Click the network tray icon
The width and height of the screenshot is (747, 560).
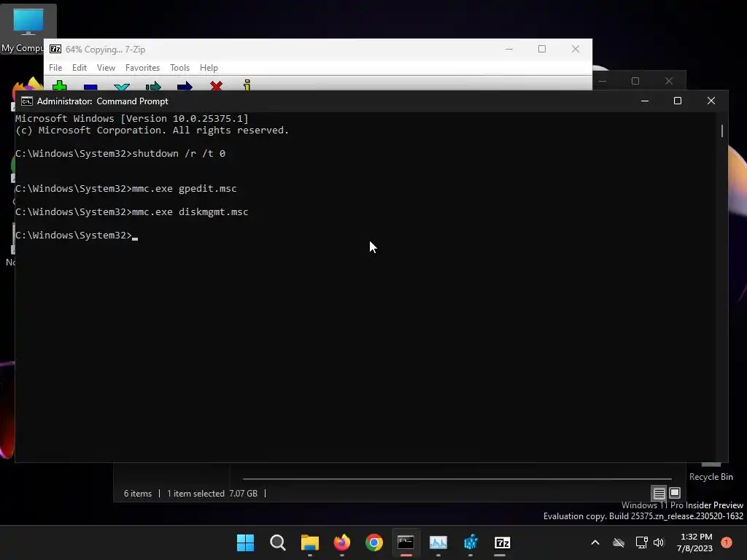tap(642, 542)
